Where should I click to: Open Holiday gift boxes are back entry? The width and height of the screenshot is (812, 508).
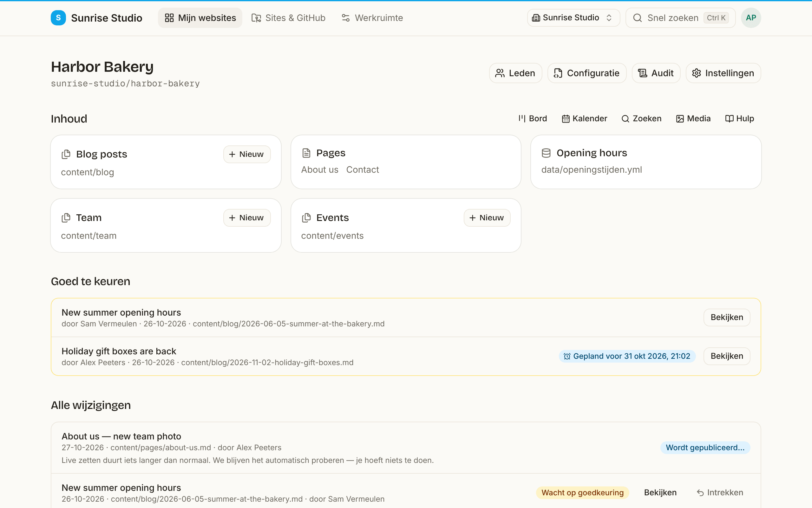pyautogui.click(x=119, y=351)
